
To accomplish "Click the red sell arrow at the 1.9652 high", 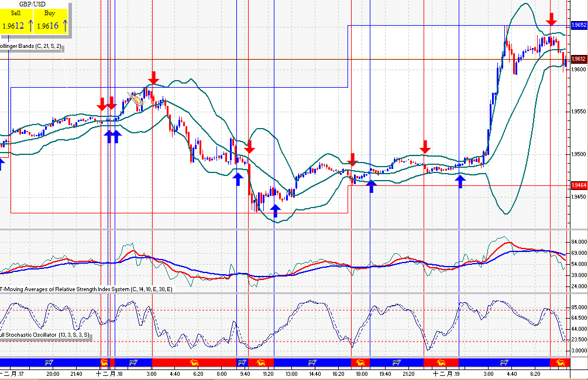I will click(551, 19).
